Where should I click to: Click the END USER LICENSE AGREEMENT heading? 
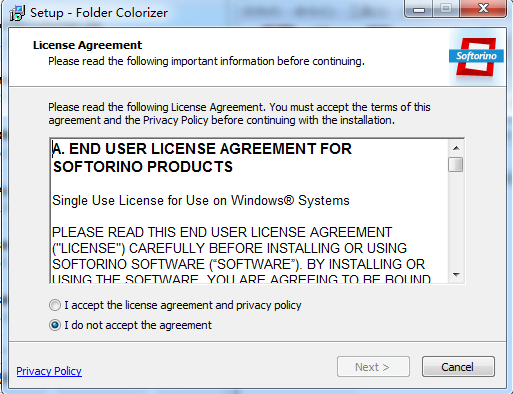tap(202, 157)
